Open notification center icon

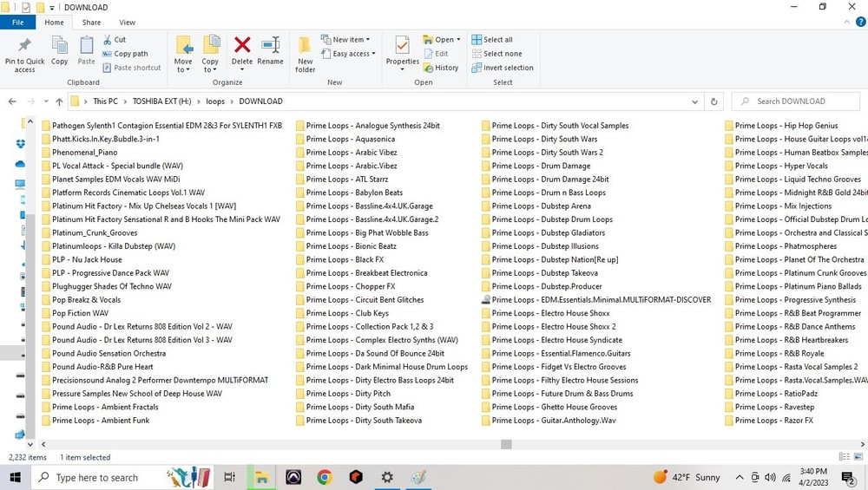click(x=847, y=477)
